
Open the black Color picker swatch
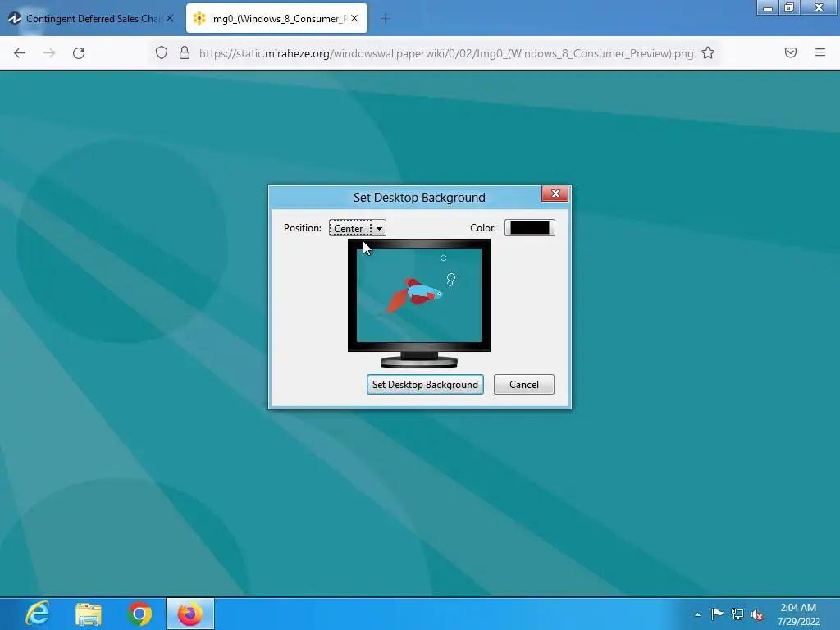[529, 228]
